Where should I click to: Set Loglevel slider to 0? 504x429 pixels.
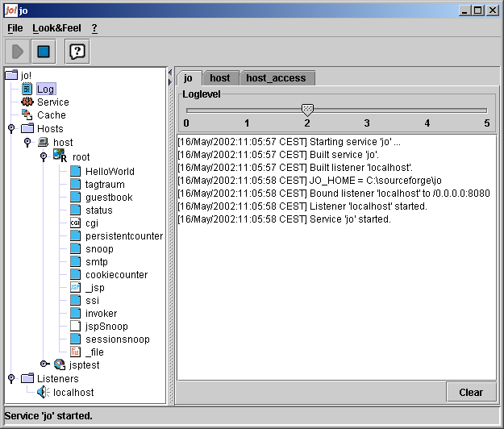click(187, 110)
